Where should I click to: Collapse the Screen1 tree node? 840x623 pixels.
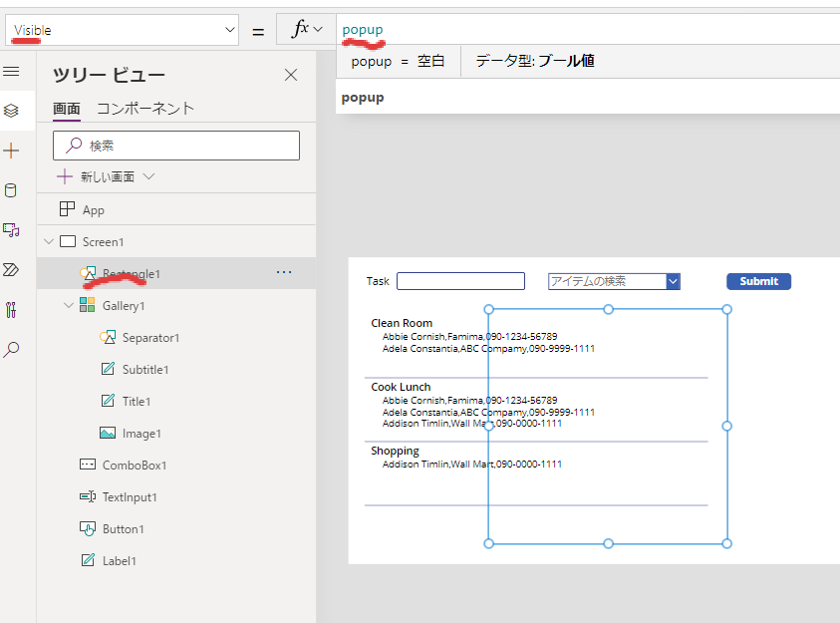(48, 242)
